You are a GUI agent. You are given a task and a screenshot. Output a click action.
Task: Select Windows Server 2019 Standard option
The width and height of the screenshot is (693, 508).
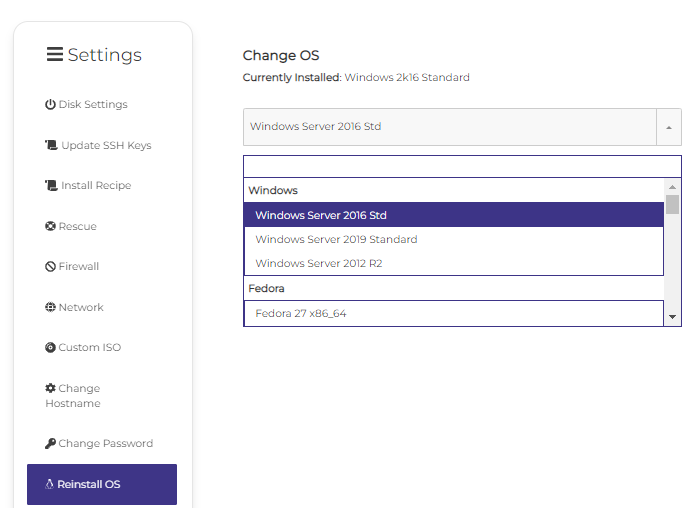(454, 239)
